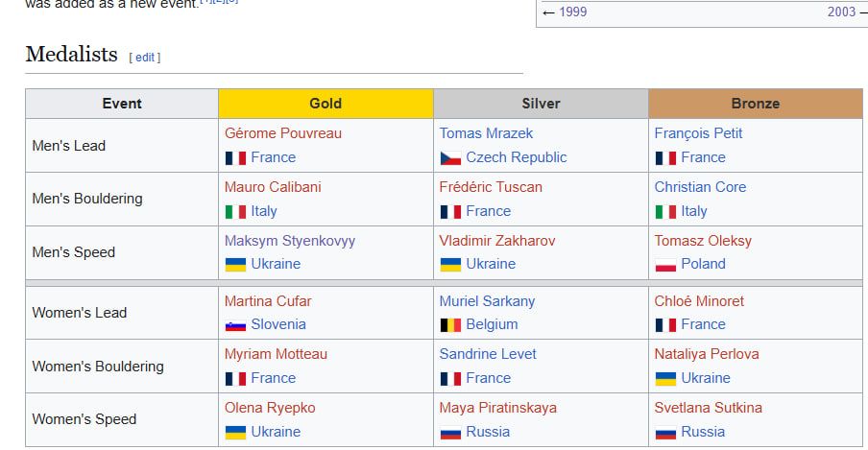The image size is (868, 450).
Task: Click the Italian flag under Mauro Calibani
Action: coord(235,211)
